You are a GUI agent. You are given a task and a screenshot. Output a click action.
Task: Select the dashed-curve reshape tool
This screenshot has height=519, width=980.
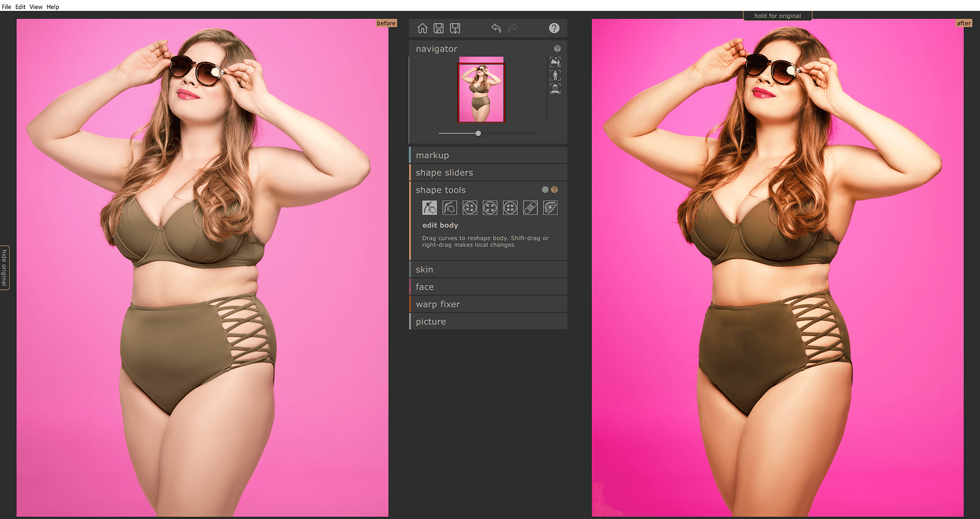click(x=550, y=208)
